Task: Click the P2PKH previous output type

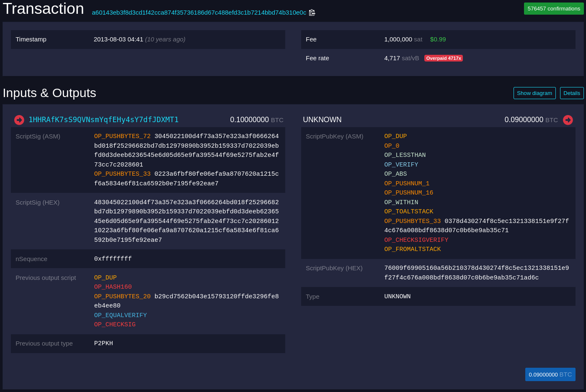Action: coord(103,343)
